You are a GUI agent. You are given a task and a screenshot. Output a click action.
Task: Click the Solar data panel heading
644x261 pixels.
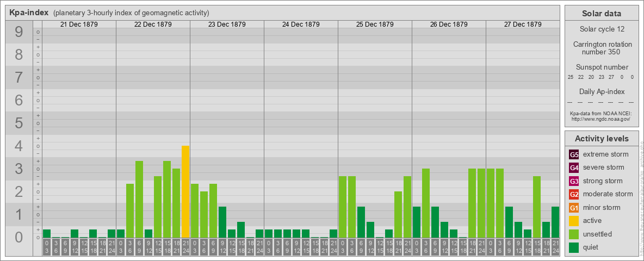[601, 14]
